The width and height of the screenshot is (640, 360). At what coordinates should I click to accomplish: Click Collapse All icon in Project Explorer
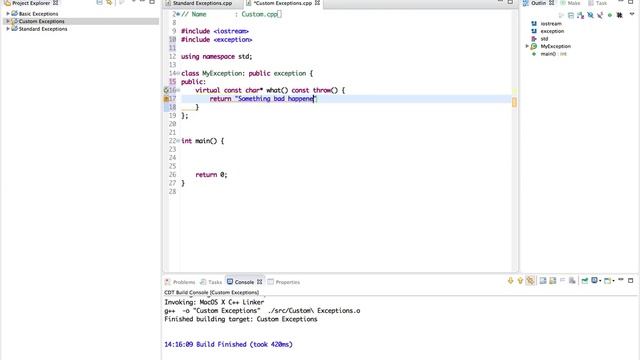99,2
